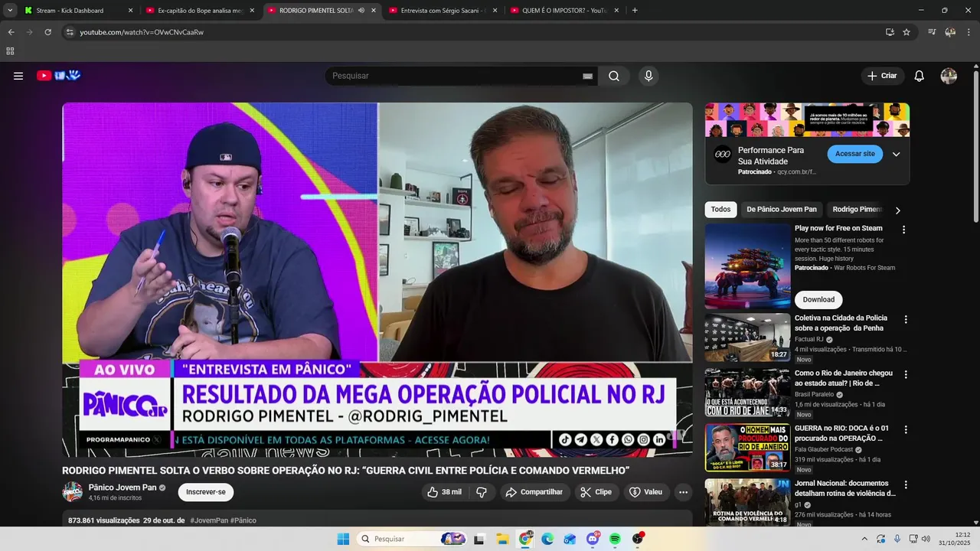This screenshot has height=551, width=980.
Task: Like the video with 38 mil likes
Action: (x=445, y=492)
